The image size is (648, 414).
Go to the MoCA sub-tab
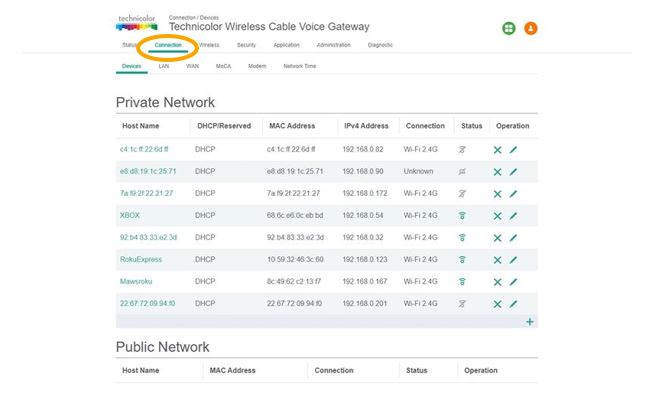223,66
